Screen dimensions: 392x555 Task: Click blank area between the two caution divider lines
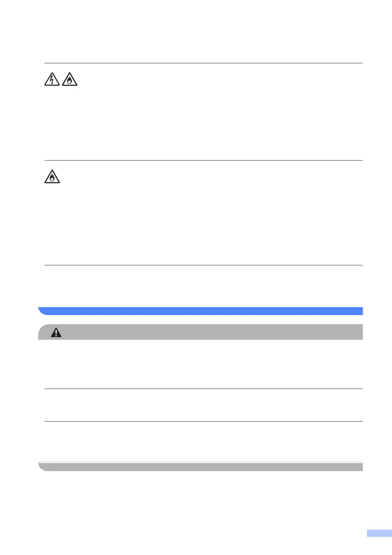[x=204, y=405]
